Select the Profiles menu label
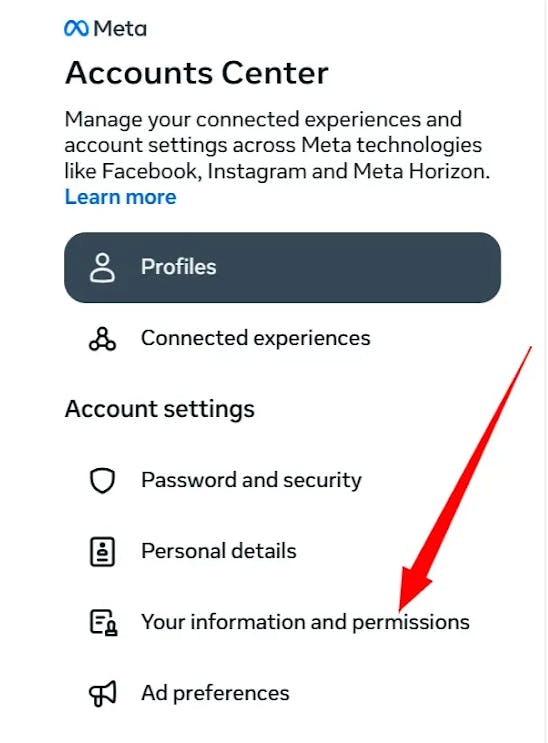The width and height of the screenshot is (548, 743). tap(179, 267)
